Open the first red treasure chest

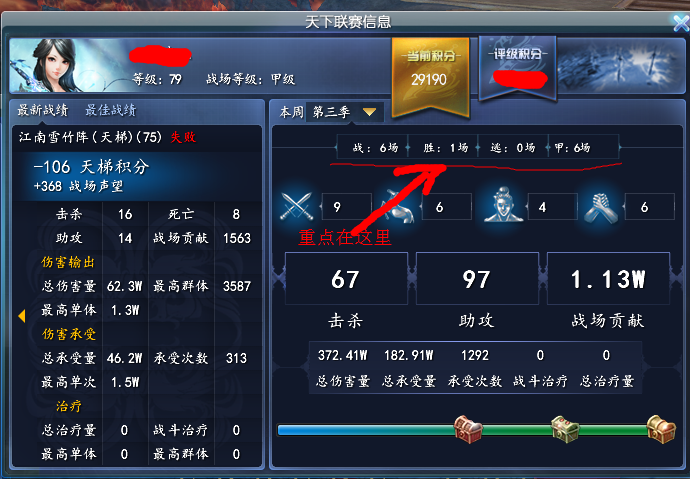coord(467,429)
